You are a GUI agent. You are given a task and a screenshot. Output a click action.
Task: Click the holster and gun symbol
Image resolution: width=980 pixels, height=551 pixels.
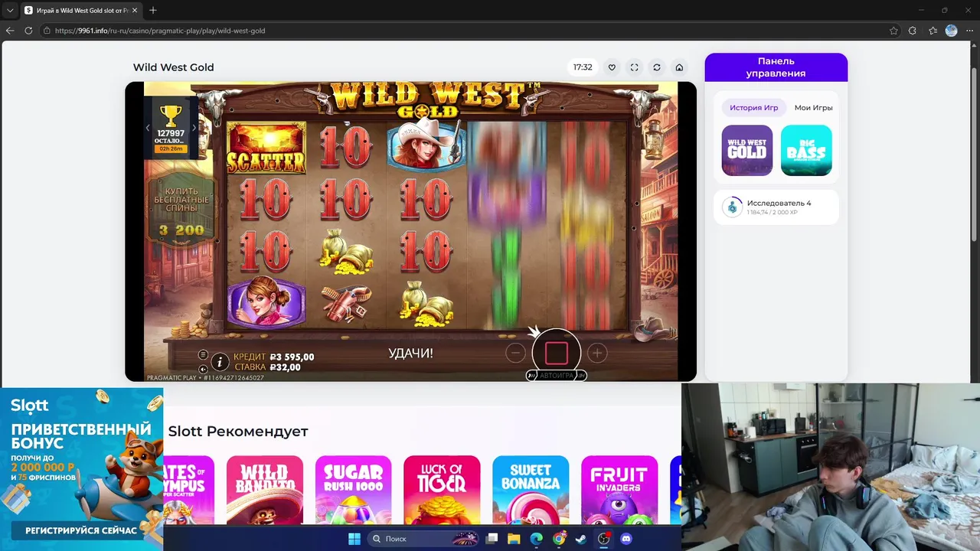point(346,302)
